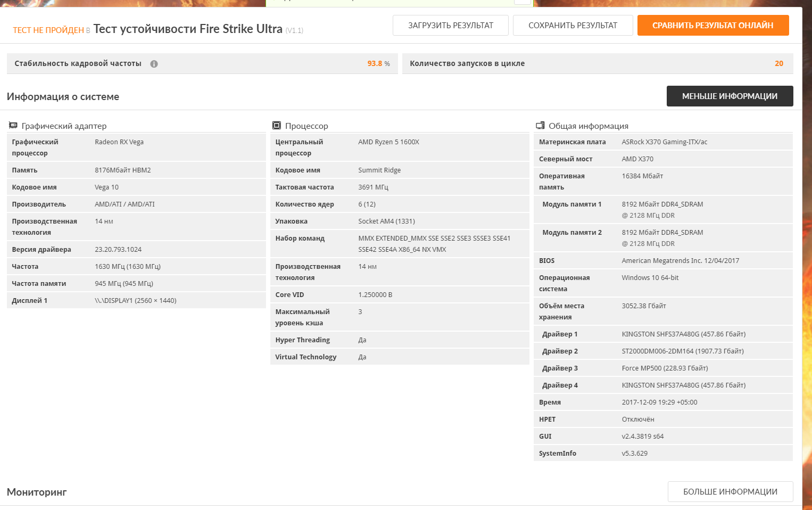Screen dimensions: 812x510
Task: Click the Процессор section header text
Action: coord(306,126)
